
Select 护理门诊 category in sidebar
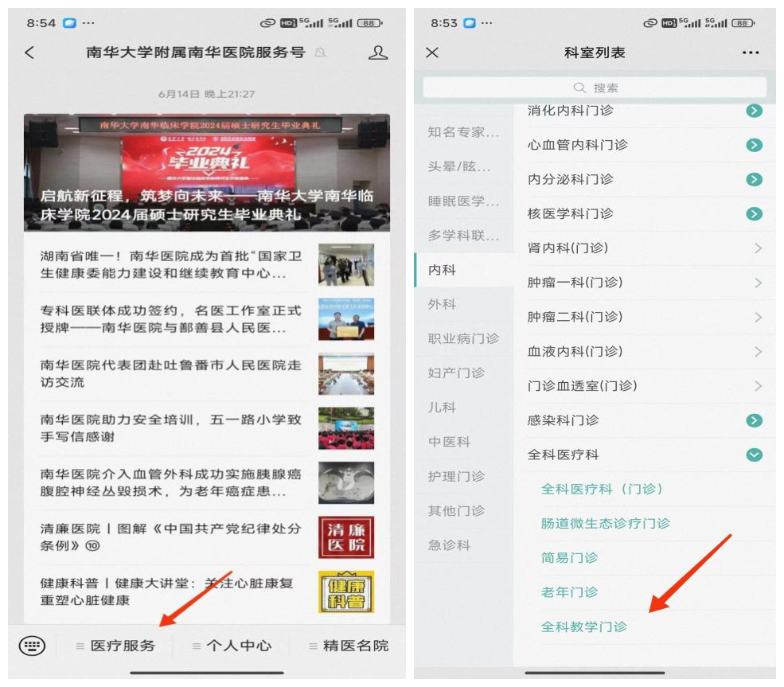point(463,477)
